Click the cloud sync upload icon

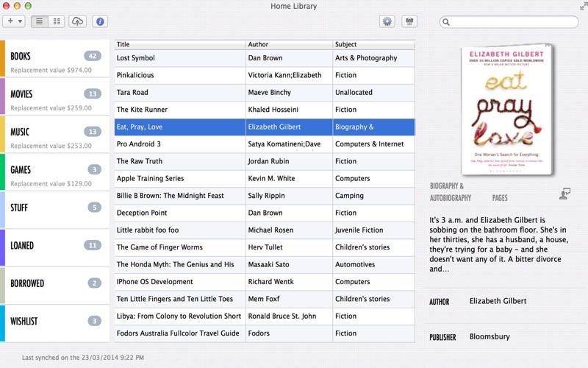77,21
